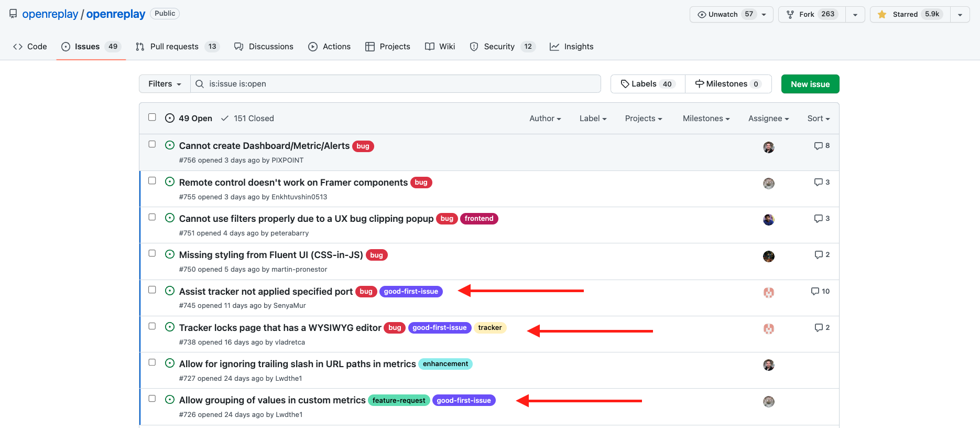Click assignee avatar on Remote control issue
This screenshot has width=980, height=428.
click(x=769, y=184)
